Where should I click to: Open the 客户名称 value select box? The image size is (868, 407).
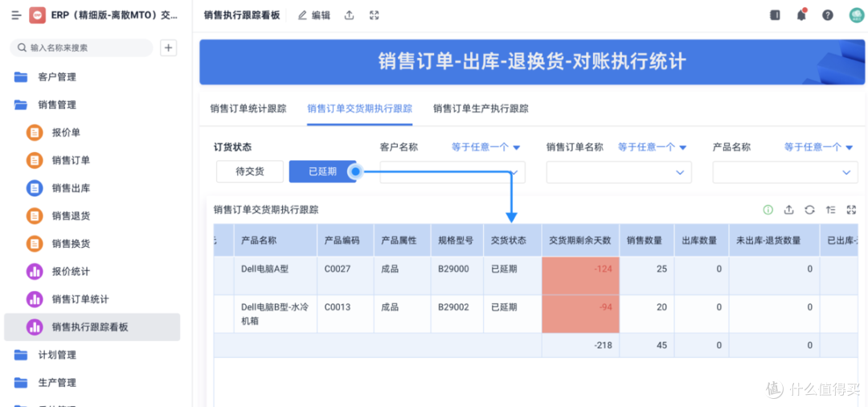tap(452, 172)
